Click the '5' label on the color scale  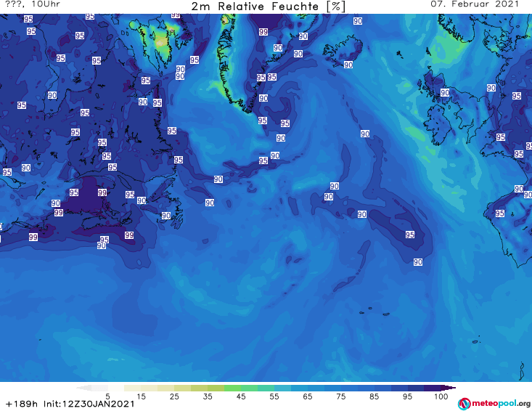107,396
